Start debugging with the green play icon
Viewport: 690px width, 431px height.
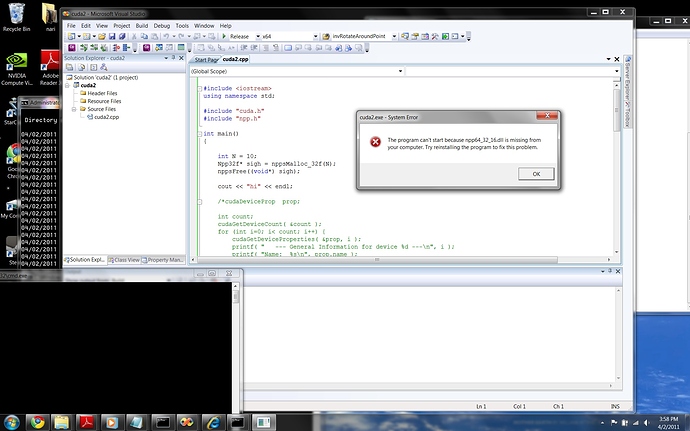coord(224,37)
